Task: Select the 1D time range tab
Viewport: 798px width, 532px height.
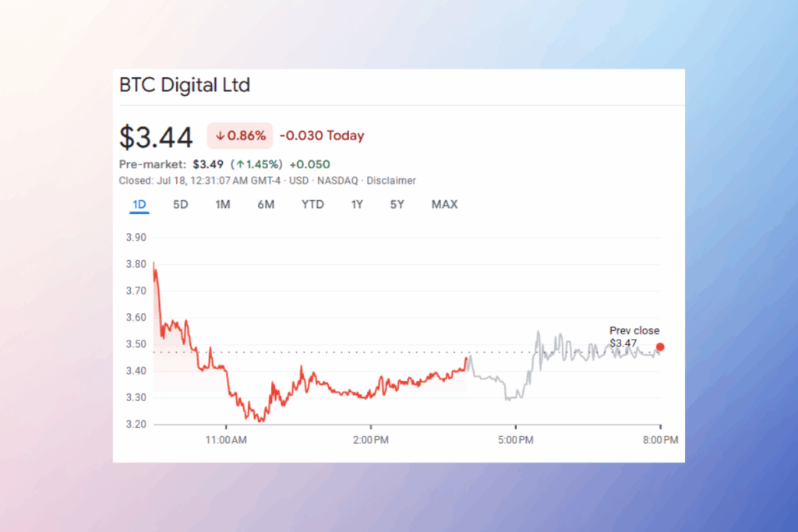Action: point(139,205)
